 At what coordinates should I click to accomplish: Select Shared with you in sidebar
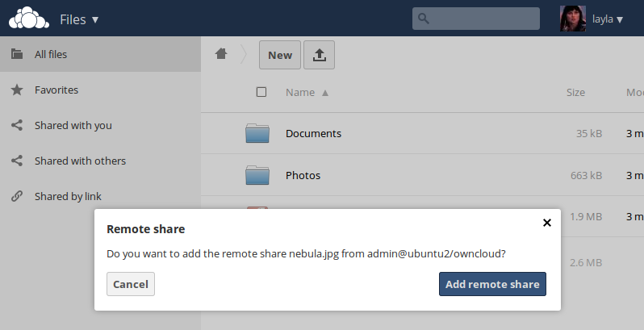73,125
